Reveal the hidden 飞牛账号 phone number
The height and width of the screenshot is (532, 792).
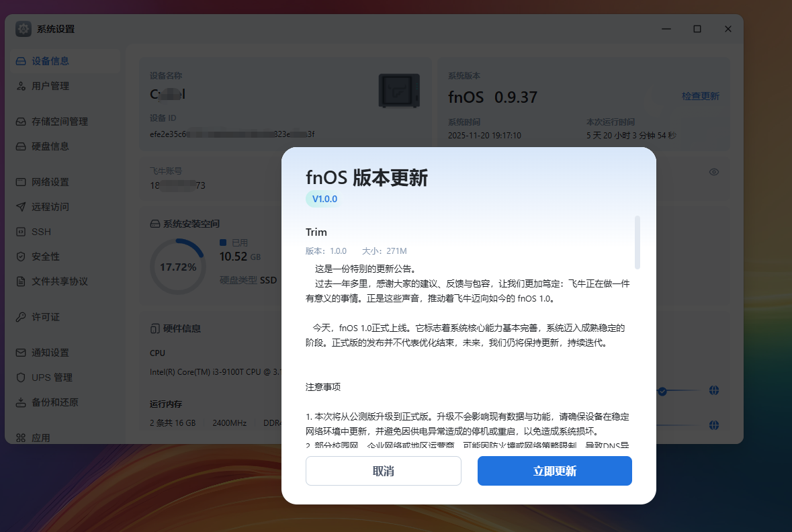click(x=713, y=172)
